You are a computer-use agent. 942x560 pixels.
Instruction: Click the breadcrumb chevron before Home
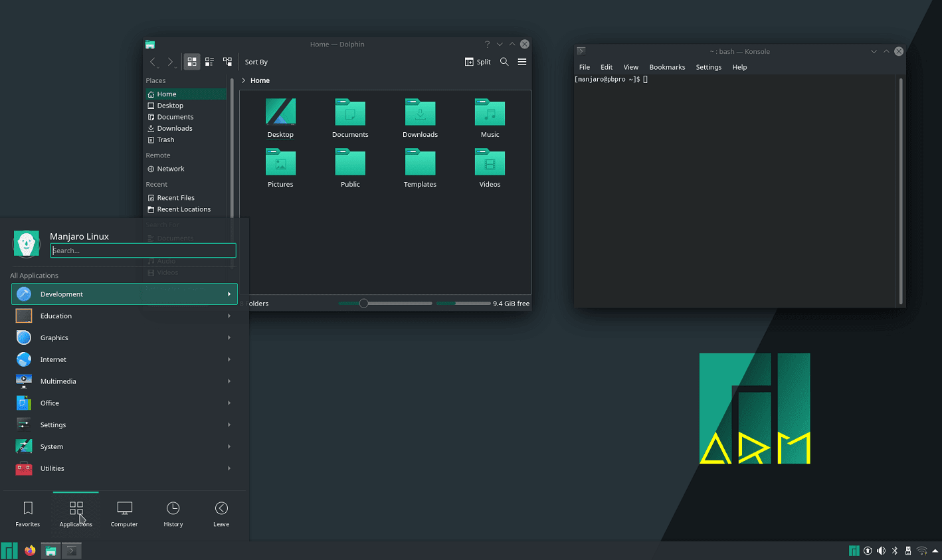coord(244,80)
